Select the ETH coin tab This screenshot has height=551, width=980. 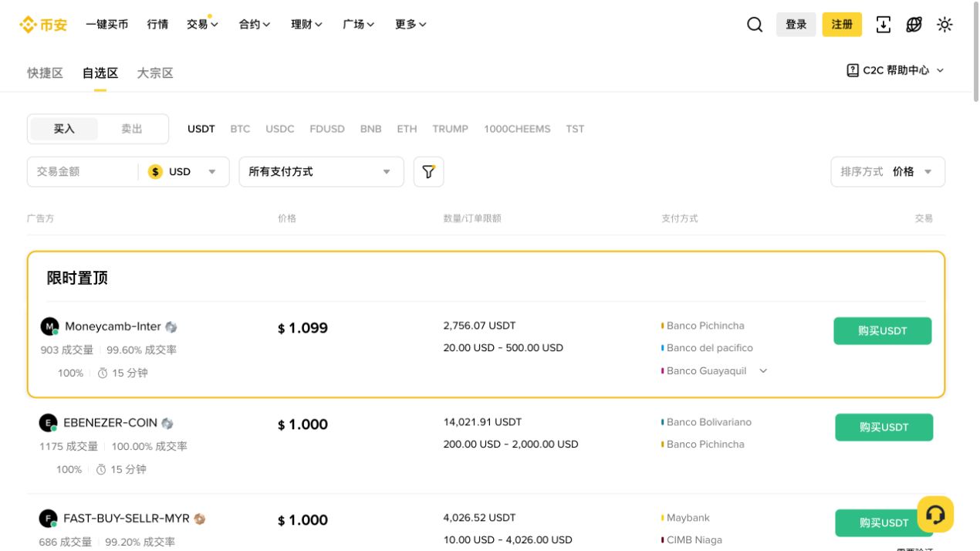[x=407, y=129]
